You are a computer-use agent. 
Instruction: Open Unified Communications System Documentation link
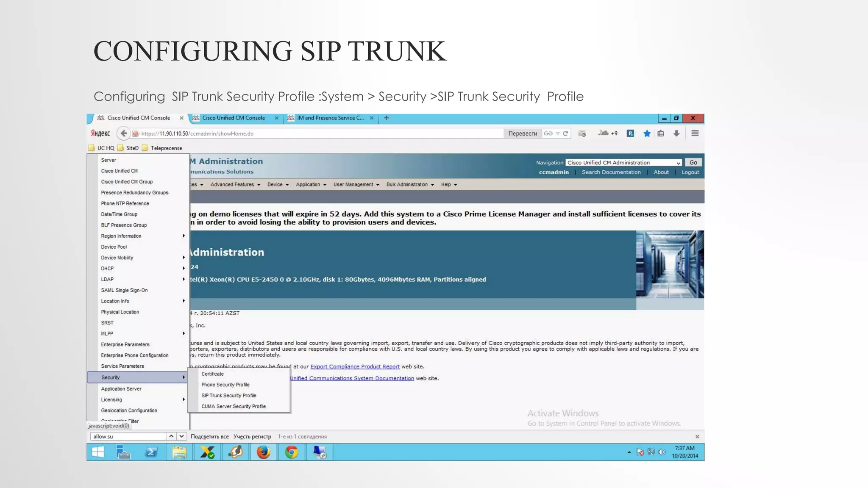click(352, 379)
